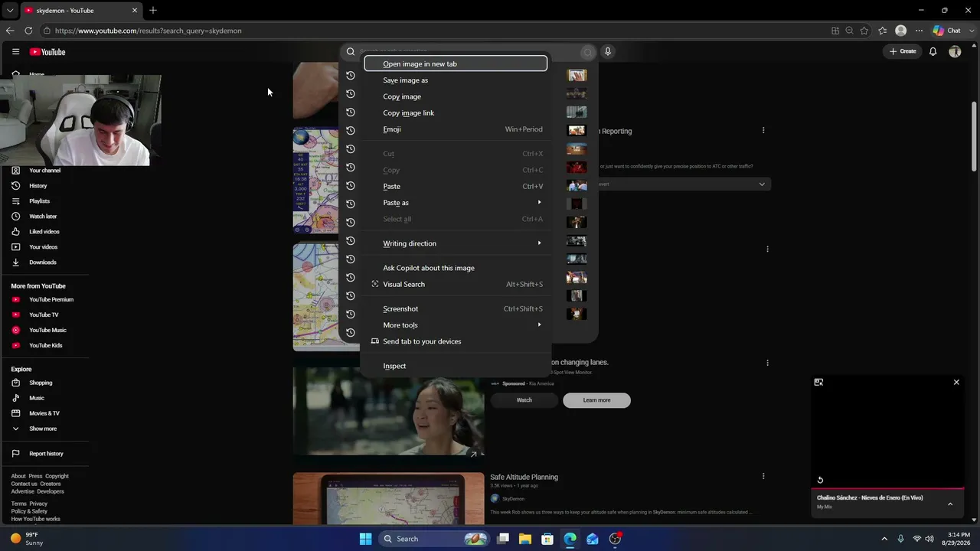The height and width of the screenshot is (551, 980).
Task: Click the browser address bar URL
Action: tap(148, 31)
